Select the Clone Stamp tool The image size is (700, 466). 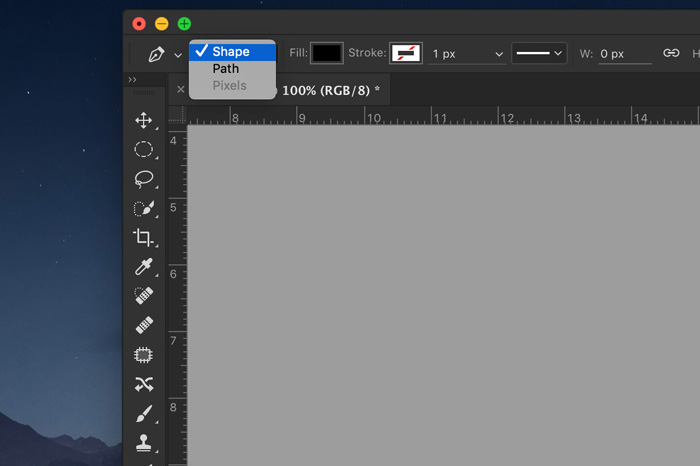point(143,443)
